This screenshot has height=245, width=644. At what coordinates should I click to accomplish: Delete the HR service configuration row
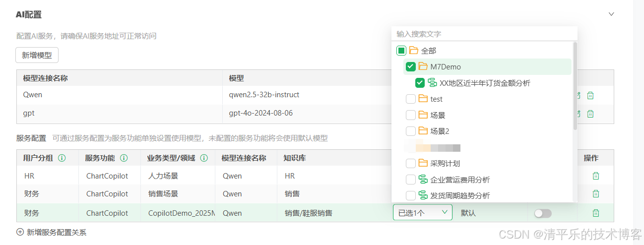click(596, 176)
